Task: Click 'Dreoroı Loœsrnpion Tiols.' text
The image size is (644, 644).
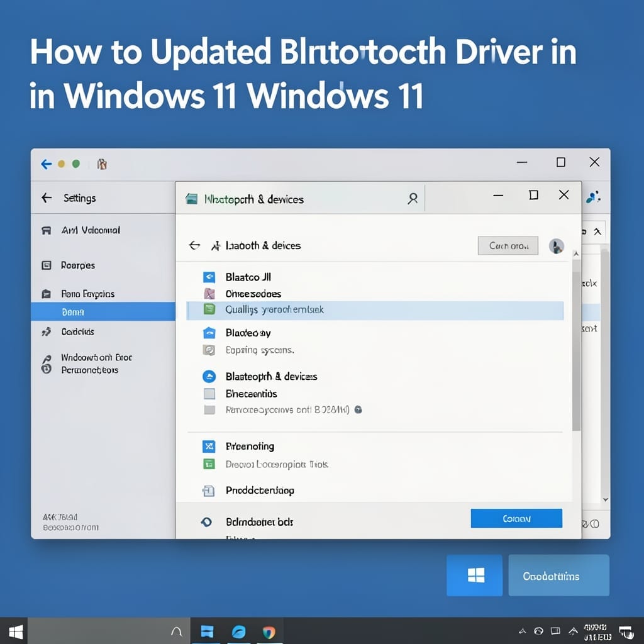Action: [x=277, y=465]
